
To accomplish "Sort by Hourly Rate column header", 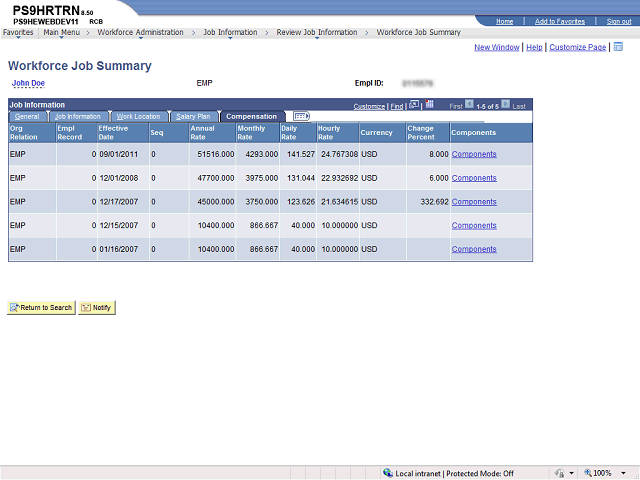I will tap(329, 133).
